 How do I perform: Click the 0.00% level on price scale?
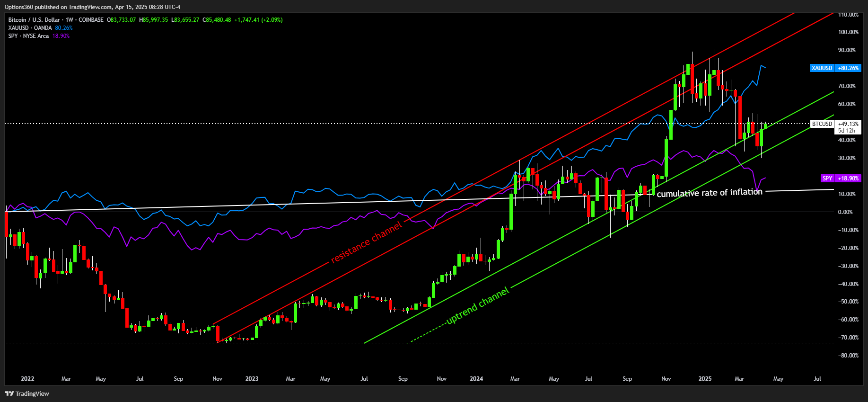[846, 212]
